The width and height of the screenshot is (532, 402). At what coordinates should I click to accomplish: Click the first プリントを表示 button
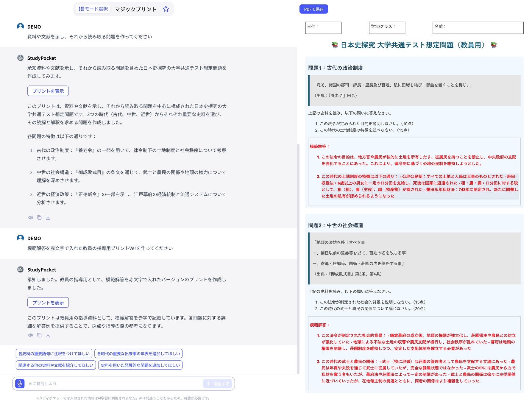pyautogui.click(x=48, y=91)
